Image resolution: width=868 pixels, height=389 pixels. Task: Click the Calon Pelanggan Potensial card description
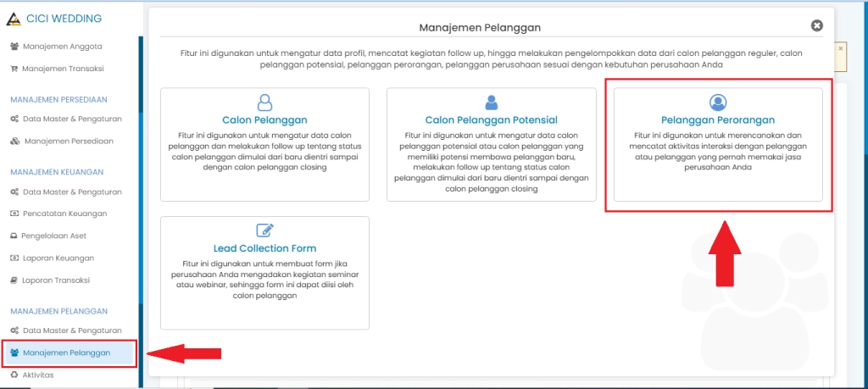point(491,162)
